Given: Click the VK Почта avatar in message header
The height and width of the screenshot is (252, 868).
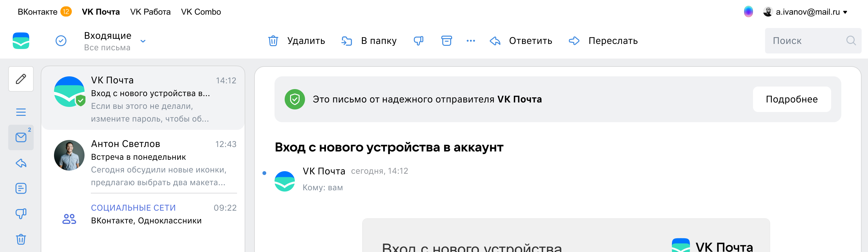Looking at the screenshot, I should click(285, 181).
